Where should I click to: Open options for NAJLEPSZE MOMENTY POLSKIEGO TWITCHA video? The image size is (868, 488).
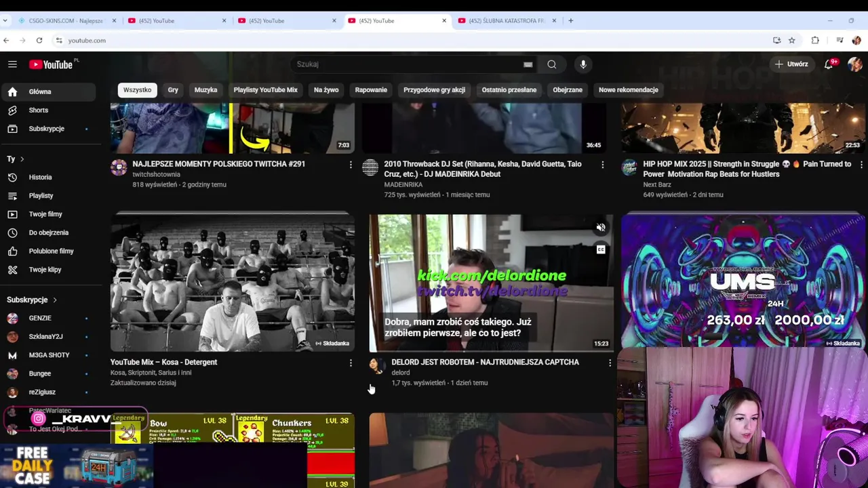tap(351, 165)
